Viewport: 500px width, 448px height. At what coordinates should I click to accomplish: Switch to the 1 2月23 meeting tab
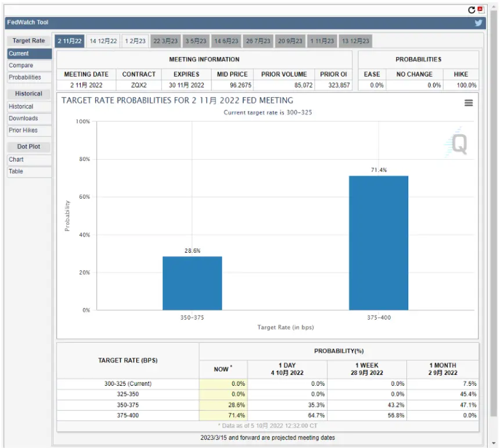point(135,41)
